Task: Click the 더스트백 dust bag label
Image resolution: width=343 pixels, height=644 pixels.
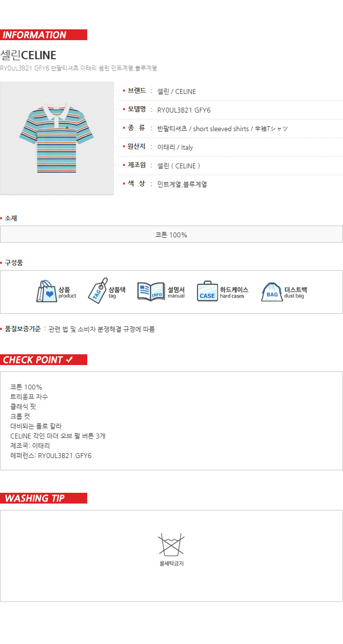Action: coord(295,292)
